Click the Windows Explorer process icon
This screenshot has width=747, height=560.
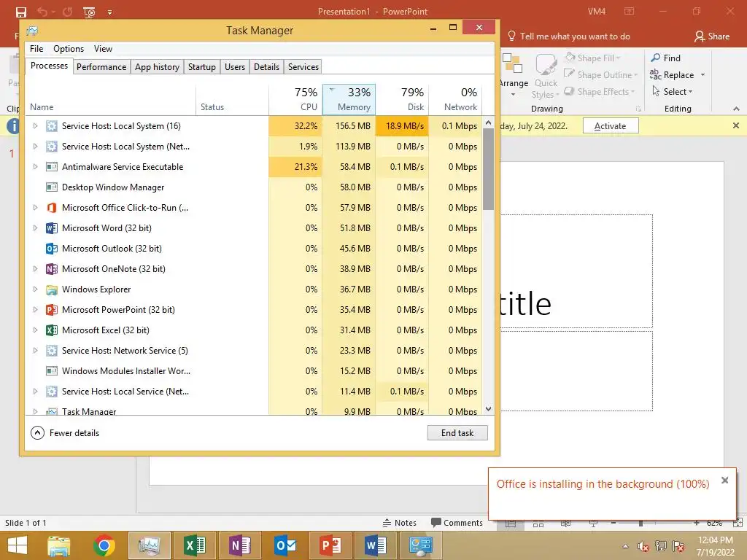(52, 289)
